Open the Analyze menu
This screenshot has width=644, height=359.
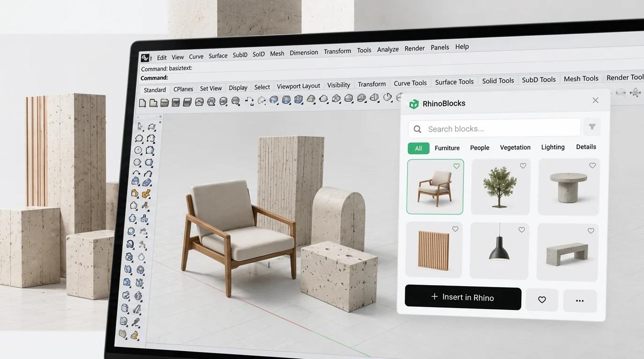click(388, 49)
